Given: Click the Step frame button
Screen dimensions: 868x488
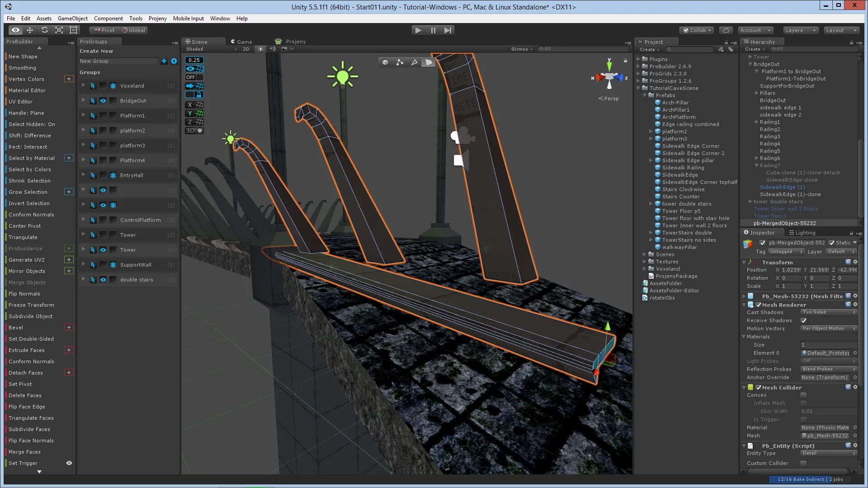Looking at the screenshot, I should [448, 30].
